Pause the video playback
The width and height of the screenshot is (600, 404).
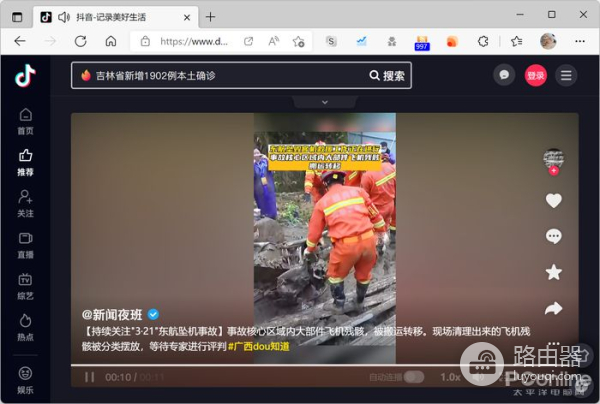click(x=90, y=377)
